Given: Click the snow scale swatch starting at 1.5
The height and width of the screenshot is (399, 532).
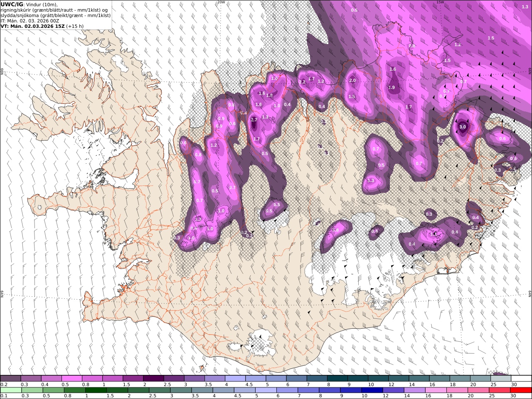Looking at the screenshot, I should [x=133, y=379].
